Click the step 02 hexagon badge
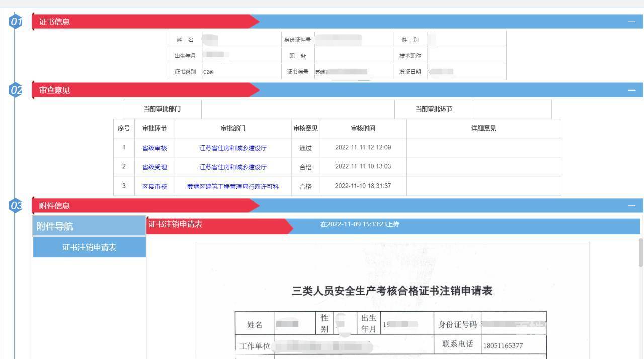This screenshot has height=359, width=644. point(17,91)
